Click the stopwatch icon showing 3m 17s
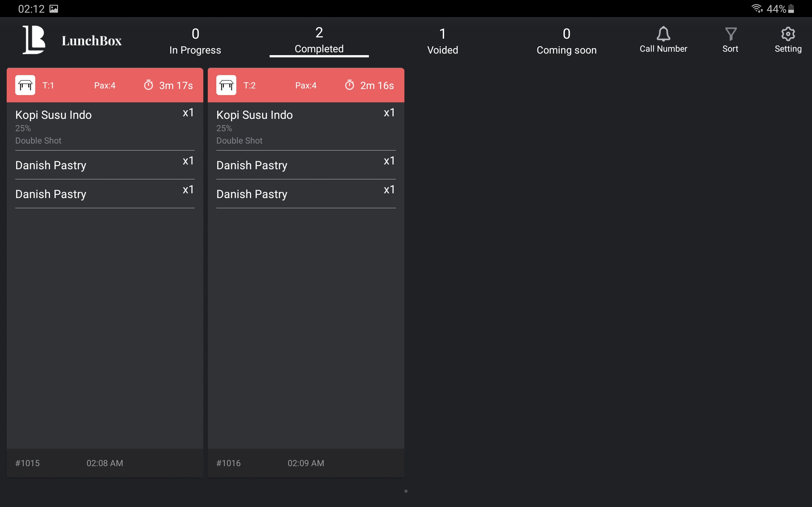The height and width of the screenshot is (507, 812). (x=148, y=85)
